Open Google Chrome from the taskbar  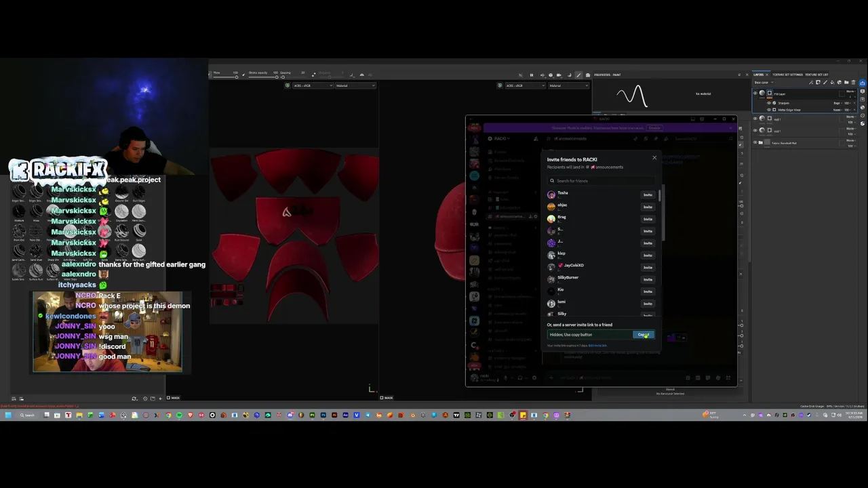pos(168,415)
